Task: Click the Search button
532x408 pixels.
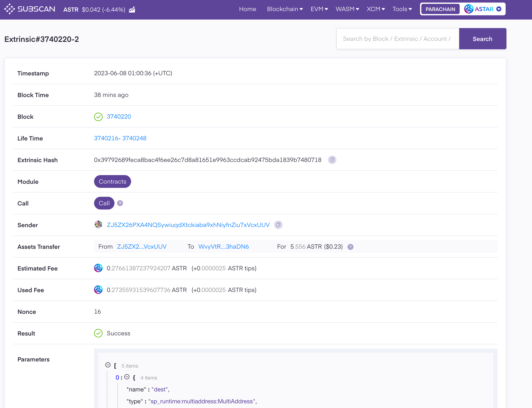Action: pyautogui.click(x=482, y=39)
